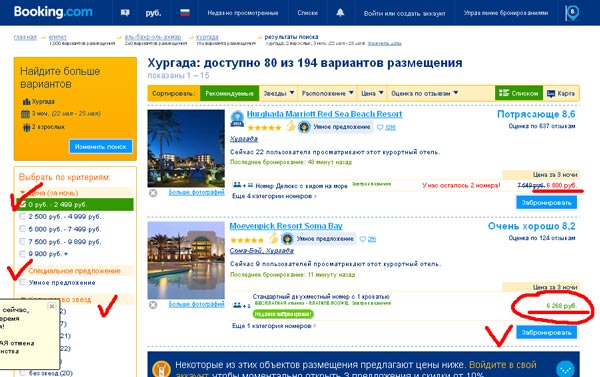Check the 7 500 руб. - 9 899 руб. filter
Viewport: 600px width, 377px height.
click(x=23, y=242)
